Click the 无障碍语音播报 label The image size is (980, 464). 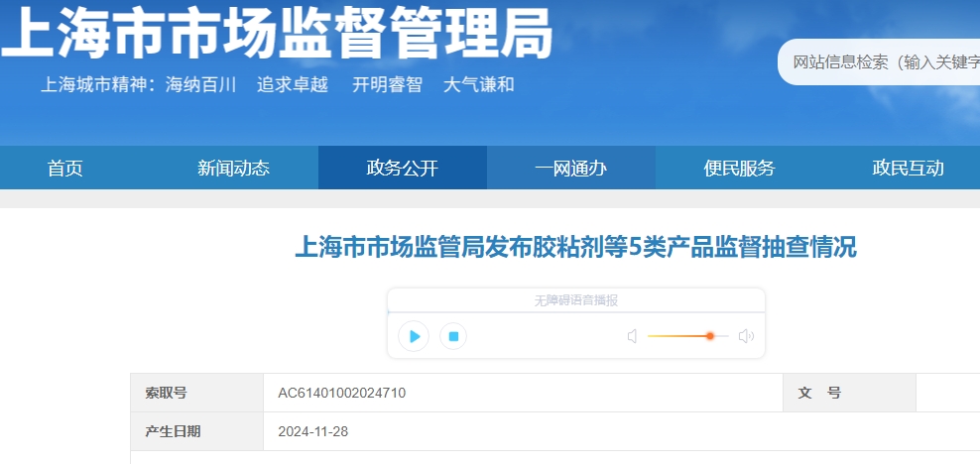[575, 300]
